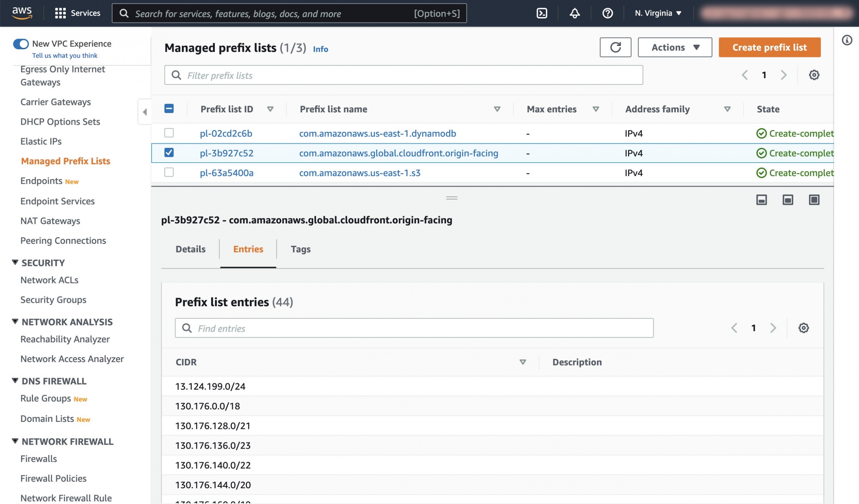Focus the Filter prefix lists field
The width and height of the screenshot is (859, 504).
404,75
